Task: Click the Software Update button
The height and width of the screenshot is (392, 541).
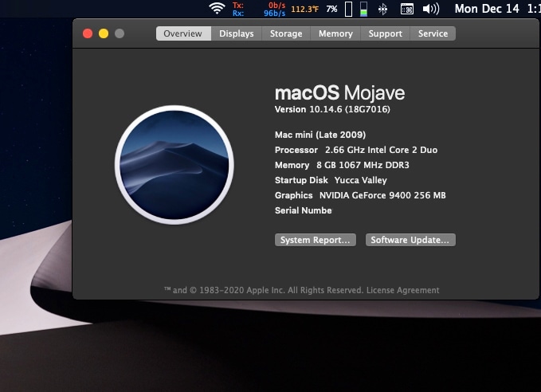Action: coord(410,240)
